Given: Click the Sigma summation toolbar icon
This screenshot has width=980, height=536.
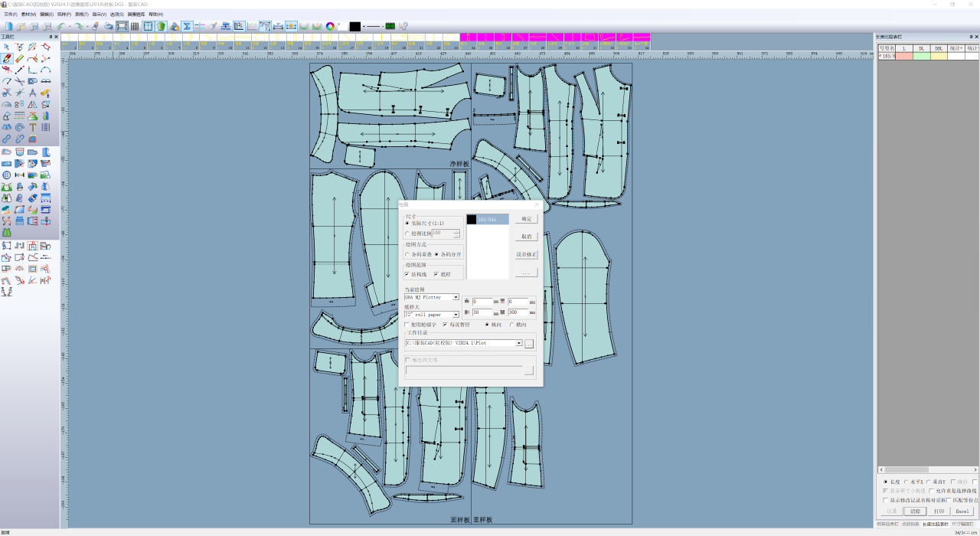Looking at the screenshot, I should coord(186,26).
